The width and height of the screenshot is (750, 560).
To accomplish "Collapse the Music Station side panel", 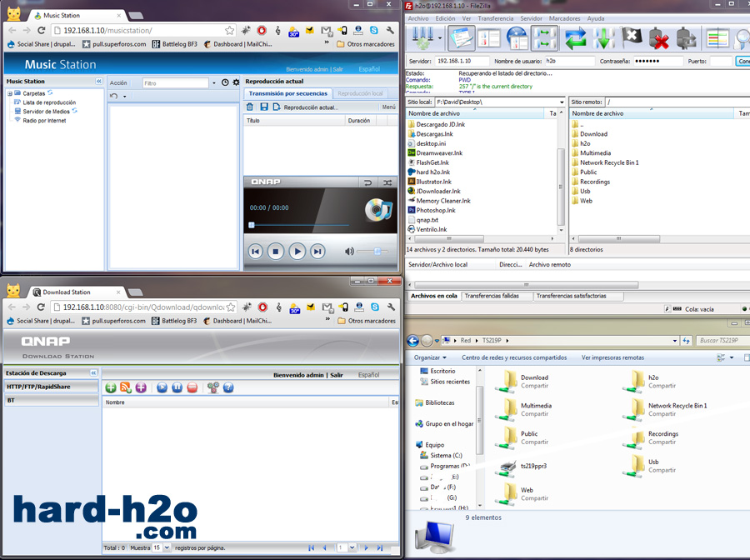I will [98, 82].
